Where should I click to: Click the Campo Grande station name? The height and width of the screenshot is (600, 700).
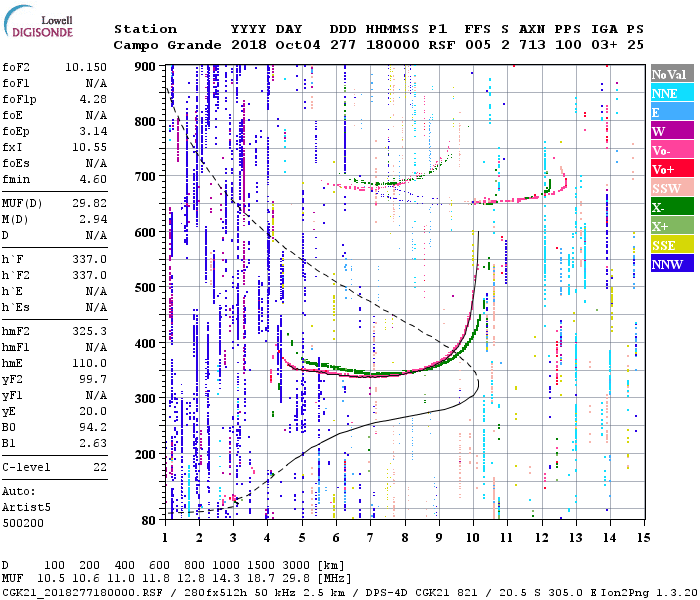pyautogui.click(x=167, y=45)
